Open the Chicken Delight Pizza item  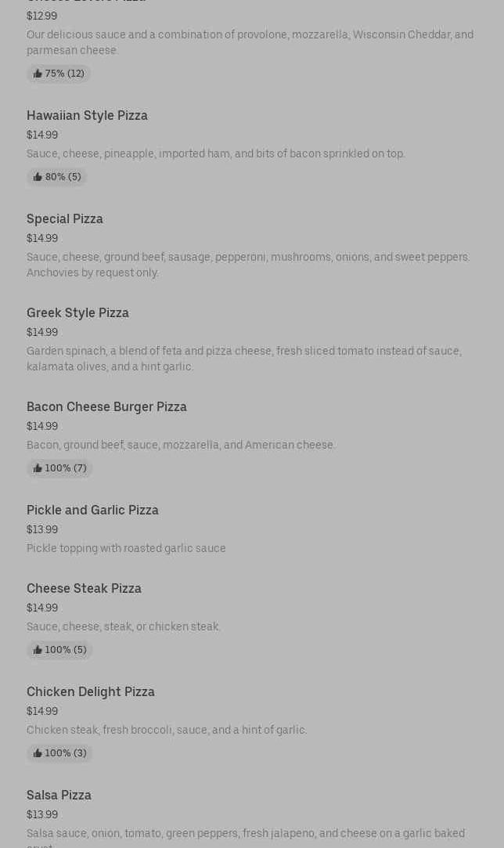pyautogui.click(x=91, y=691)
